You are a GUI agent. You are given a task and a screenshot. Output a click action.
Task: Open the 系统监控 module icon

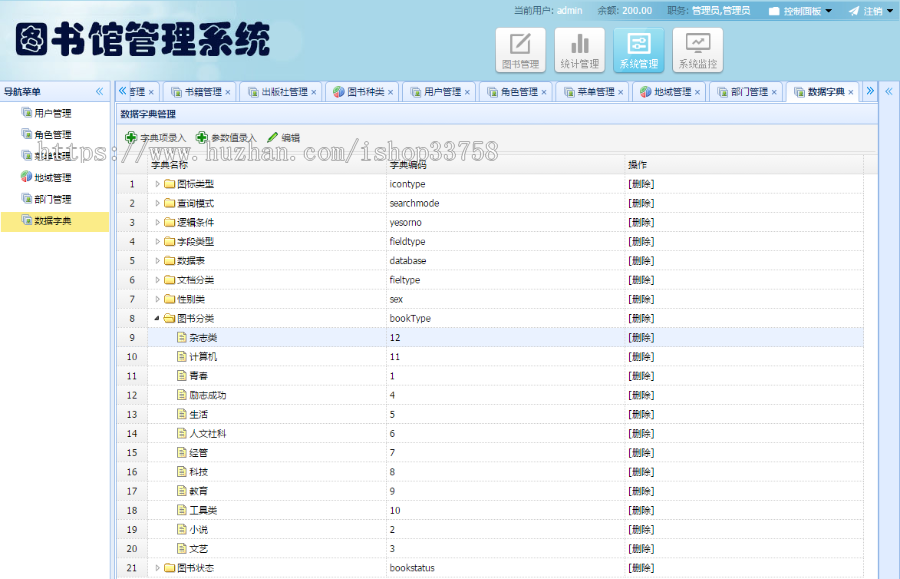697,48
